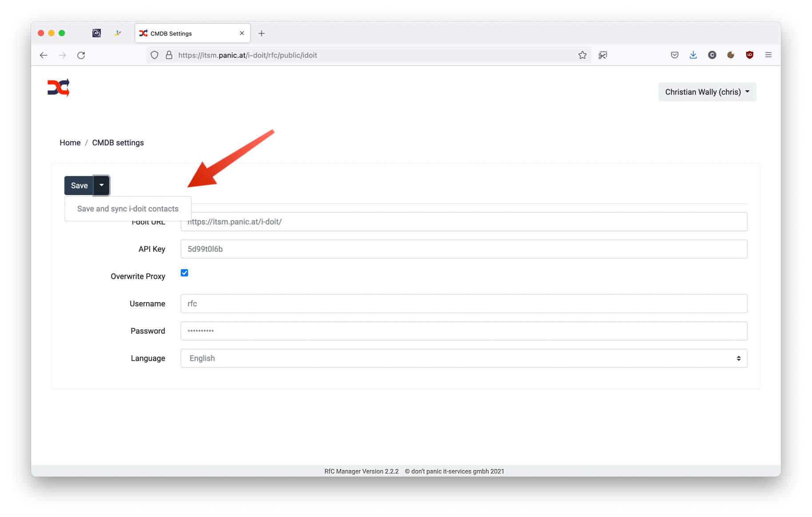Toggle the Save button dropdown caret
Image resolution: width=812 pixels, height=517 pixels.
(x=101, y=185)
